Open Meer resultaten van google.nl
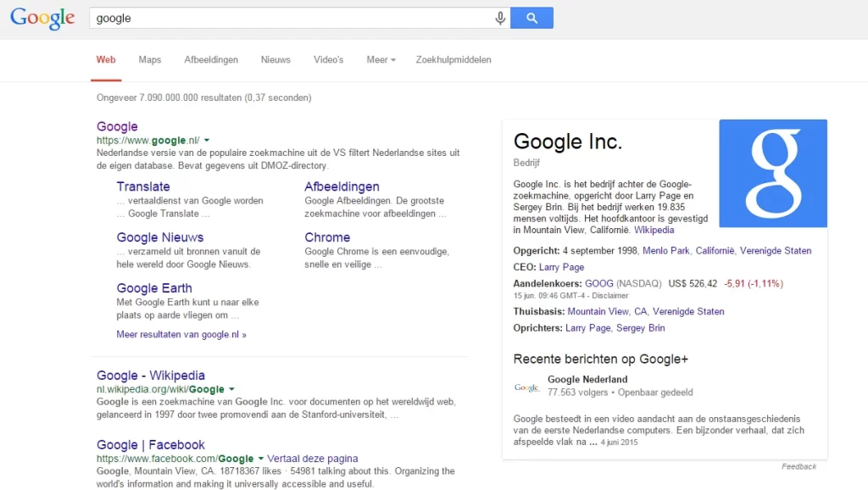This screenshot has width=868, height=490. (x=181, y=335)
